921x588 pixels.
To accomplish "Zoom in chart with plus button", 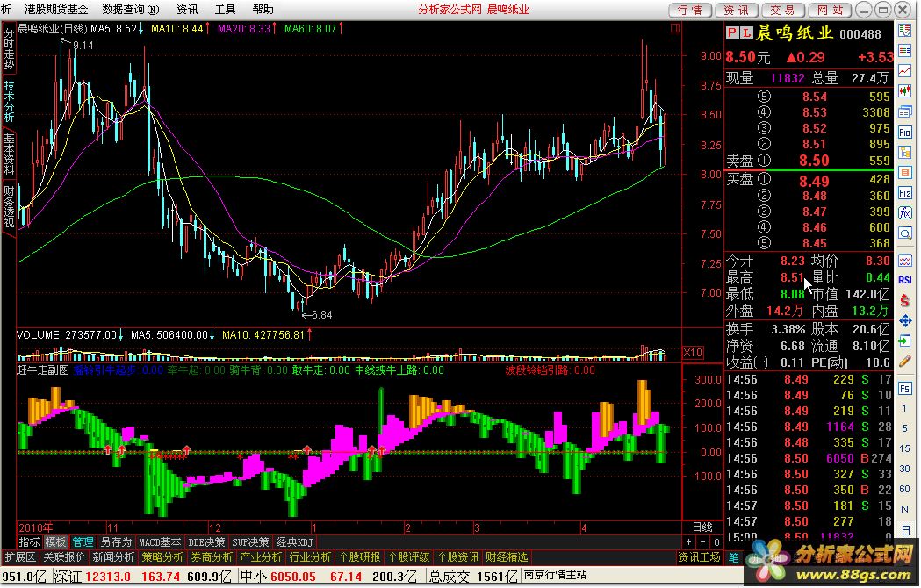I will point(689,542).
